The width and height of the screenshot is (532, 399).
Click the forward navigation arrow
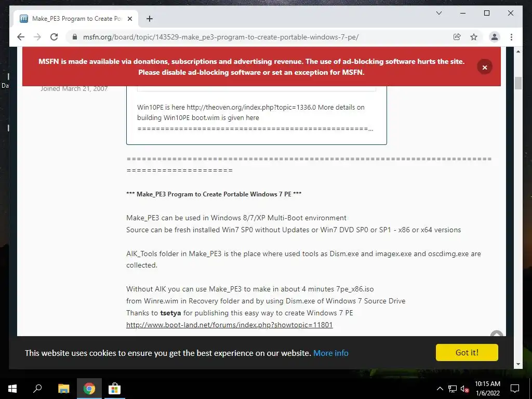(x=37, y=37)
